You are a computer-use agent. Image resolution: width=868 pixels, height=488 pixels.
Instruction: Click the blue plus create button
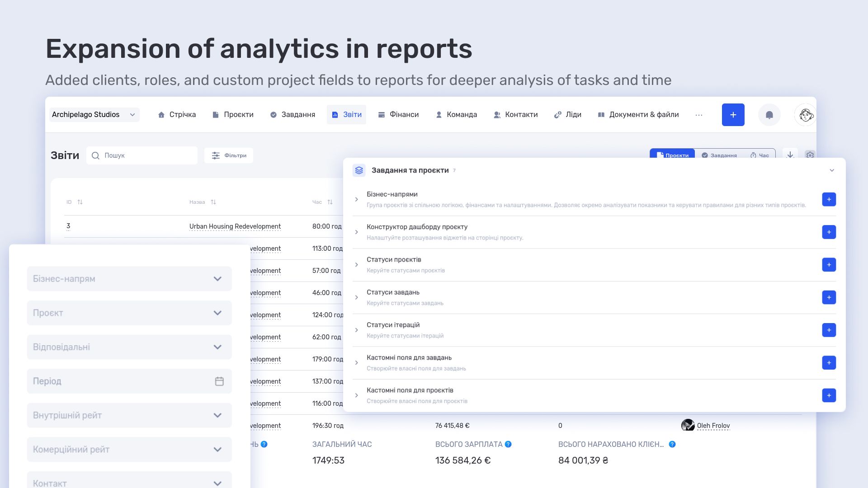click(x=733, y=115)
